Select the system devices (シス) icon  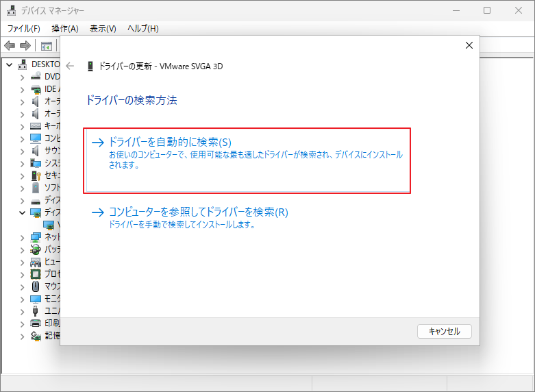(x=36, y=163)
